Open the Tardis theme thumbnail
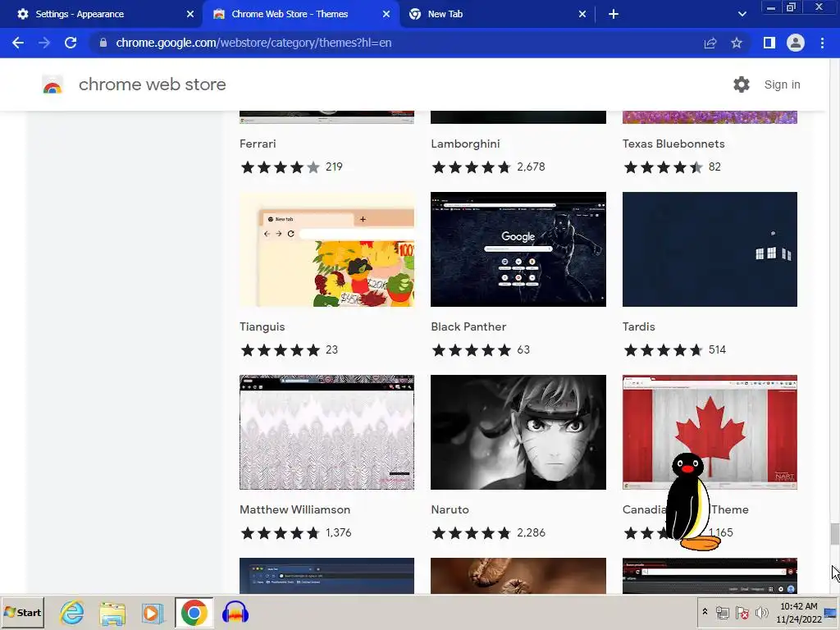Screen dimensions: 840x630 coord(710,249)
